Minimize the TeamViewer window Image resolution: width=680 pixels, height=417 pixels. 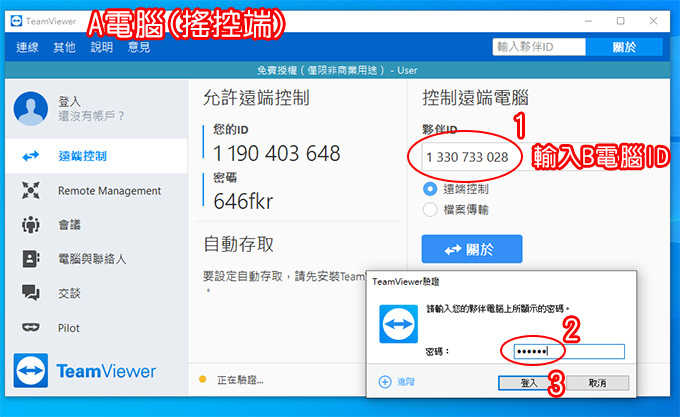[588, 21]
